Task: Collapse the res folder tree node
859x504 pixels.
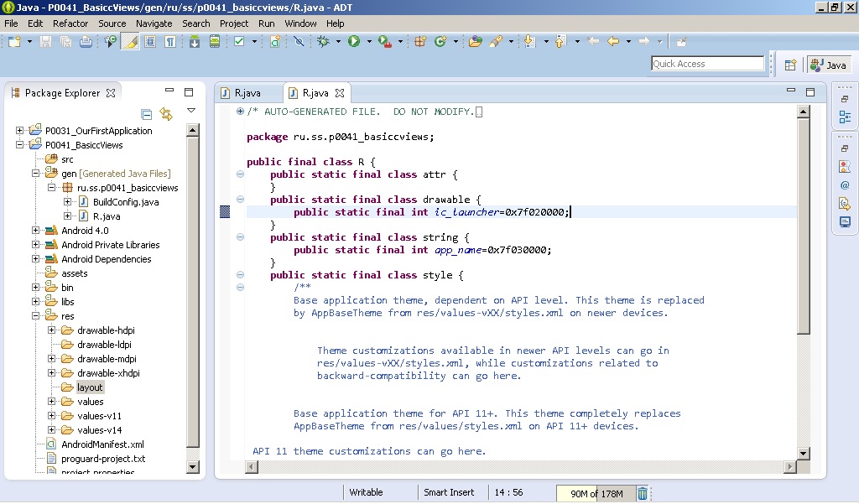Action: coord(35,315)
